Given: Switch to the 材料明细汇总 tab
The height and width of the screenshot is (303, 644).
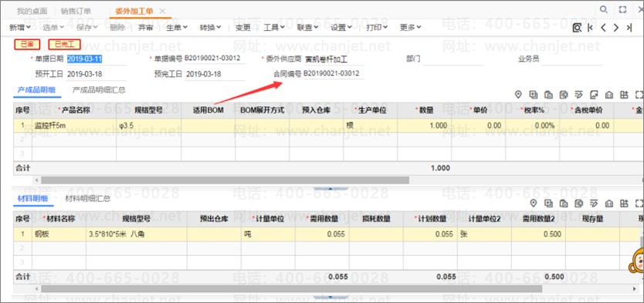Looking at the screenshot, I should (x=88, y=199).
